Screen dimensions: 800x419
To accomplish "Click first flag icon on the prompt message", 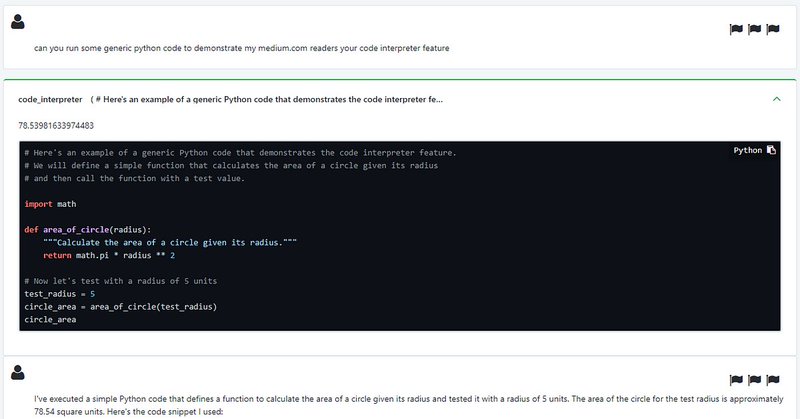I will point(736,29).
